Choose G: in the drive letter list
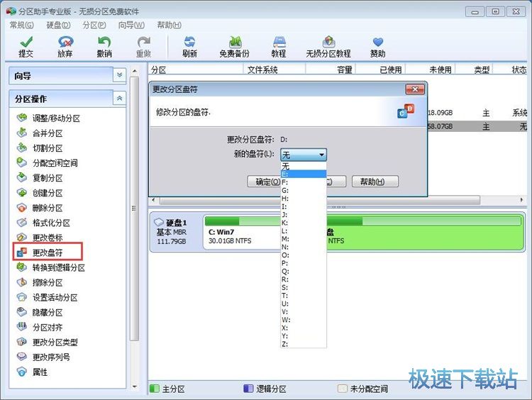The image size is (532, 400). click(304, 190)
